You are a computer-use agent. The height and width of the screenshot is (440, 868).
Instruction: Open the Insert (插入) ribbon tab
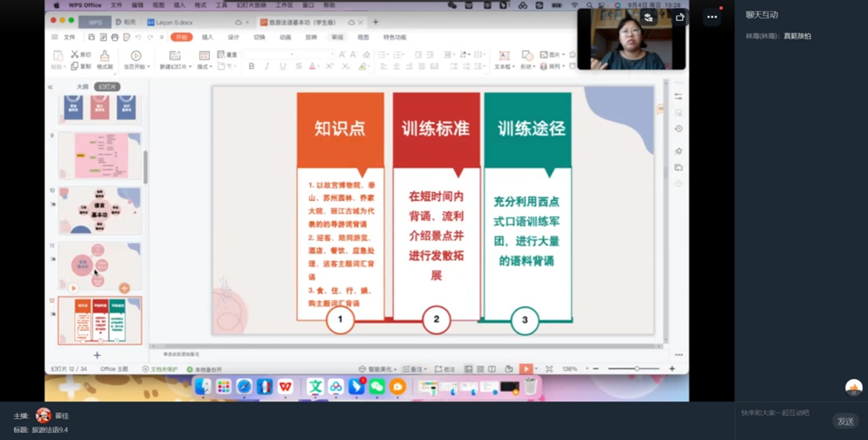point(207,37)
